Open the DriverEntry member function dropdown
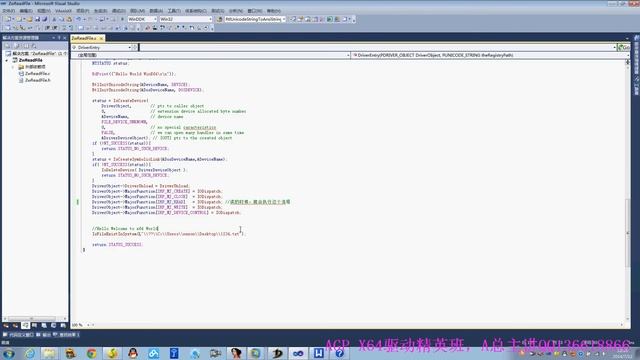640x360 pixels. click(490, 55)
